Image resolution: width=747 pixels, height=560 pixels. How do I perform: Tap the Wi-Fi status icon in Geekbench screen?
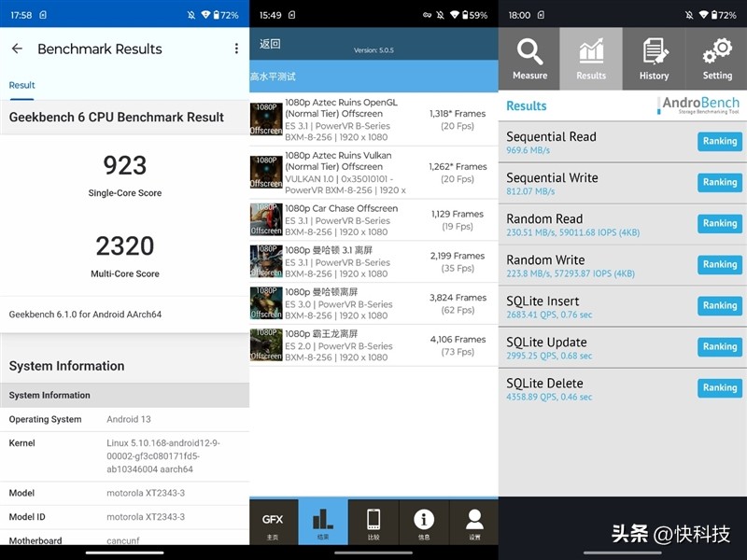coord(205,15)
